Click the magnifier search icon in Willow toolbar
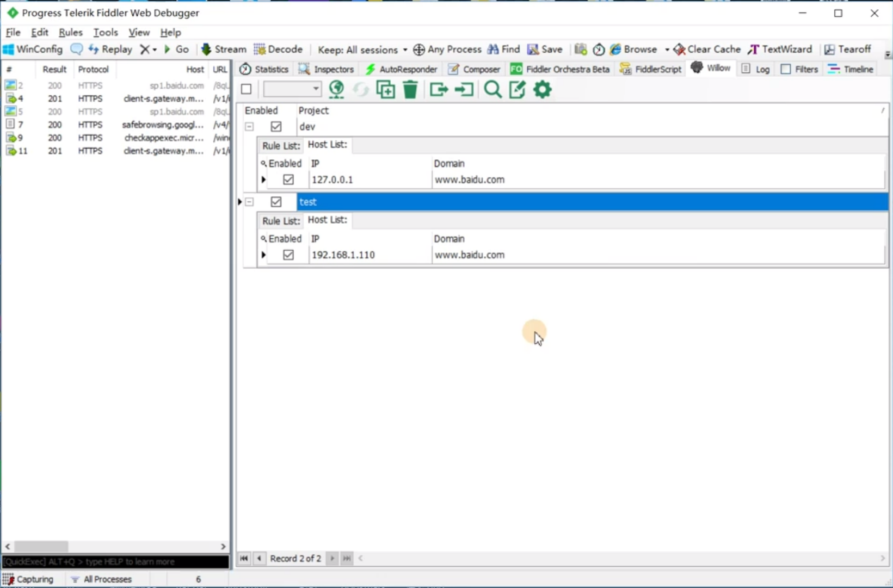 [x=492, y=89]
